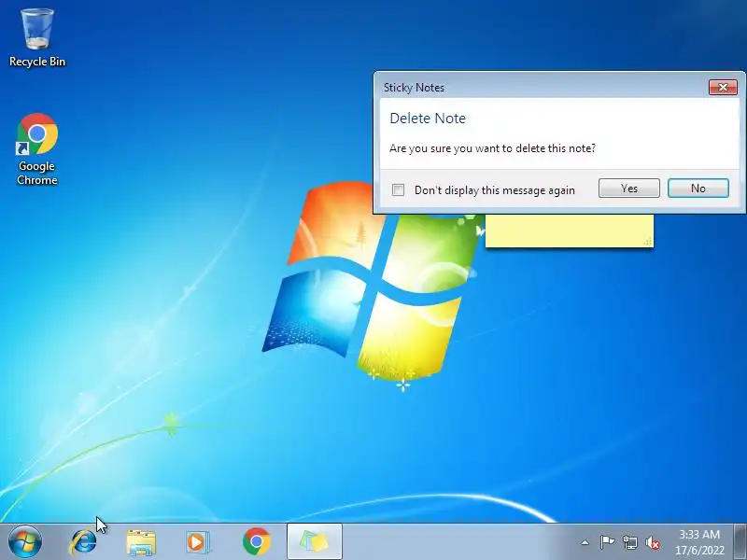Cancel deletion with the No button
The width and height of the screenshot is (747, 560).
click(698, 189)
